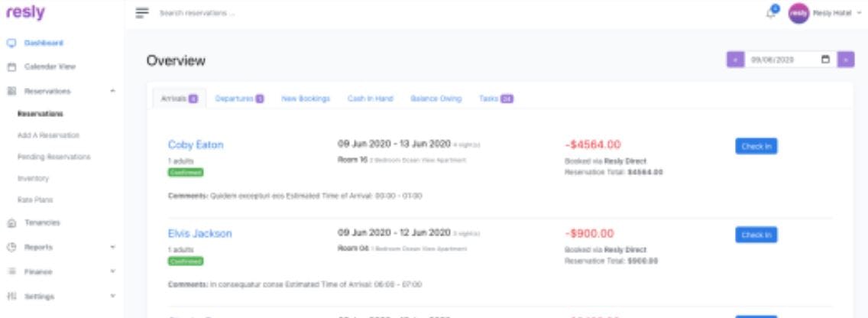868x318 pixels.
Task: Switch to the Departures tab
Action: click(239, 99)
